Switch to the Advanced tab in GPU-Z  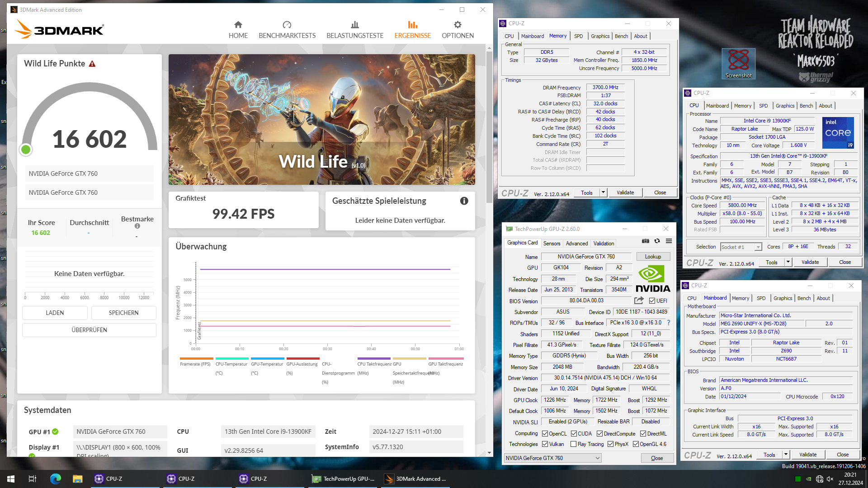577,243
